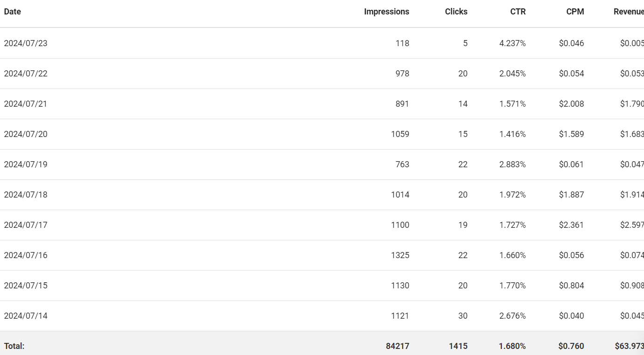The image size is (644, 355).
Task: Select the 2024/07/19 row date
Action: coord(26,164)
